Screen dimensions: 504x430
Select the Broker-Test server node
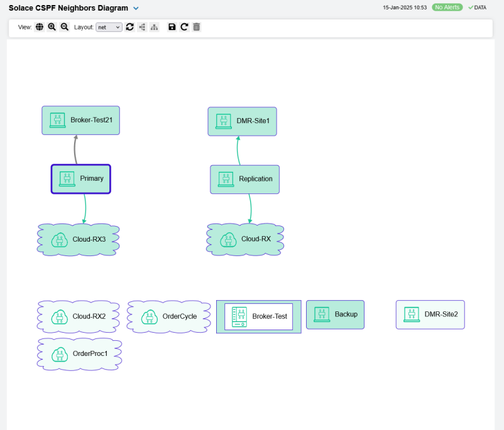[x=258, y=316]
